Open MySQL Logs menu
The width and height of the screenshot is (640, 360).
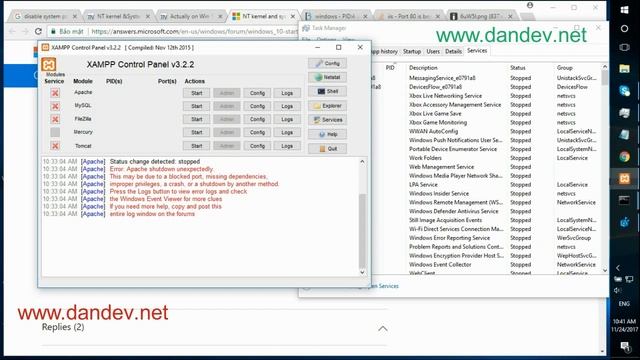coord(287,106)
